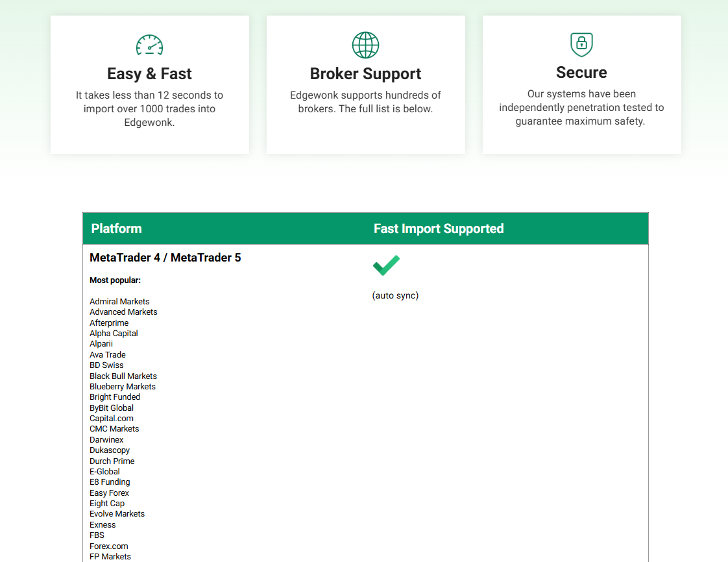This screenshot has height=562, width=728.
Task: Click the globe icon above Broker Support
Action: coord(365,45)
